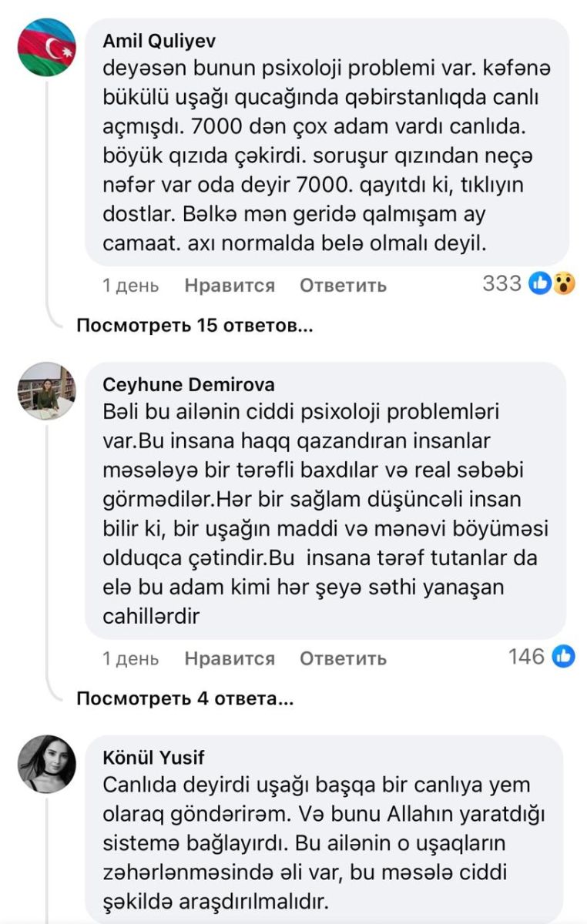The height and width of the screenshot is (924, 587).
Task: Click the blue thumbs-up icon beside 146
Action: (x=563, y=657)
